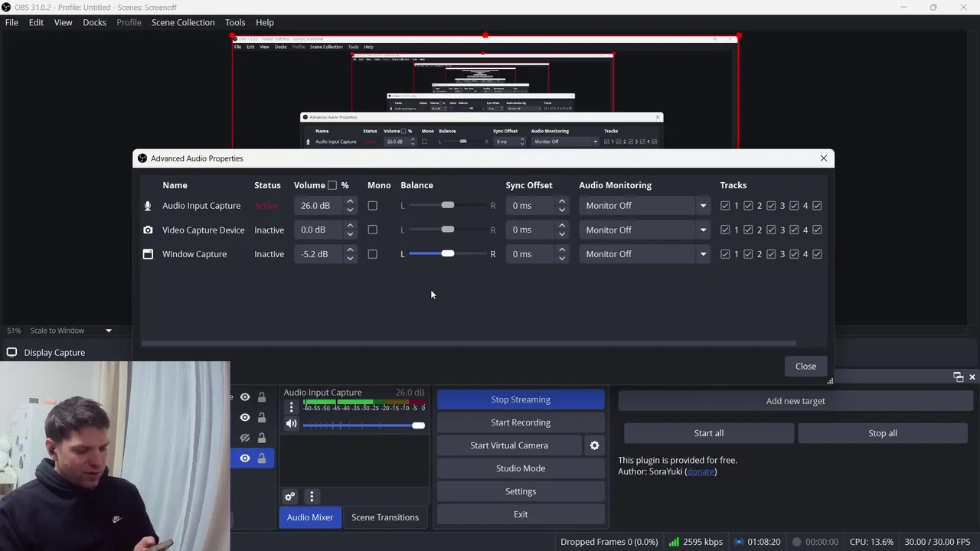The height and width of the screenshot is (551, 980).
Task: Increase Audio Input Capture volume with the up arrow
Action: coord(350,202)
